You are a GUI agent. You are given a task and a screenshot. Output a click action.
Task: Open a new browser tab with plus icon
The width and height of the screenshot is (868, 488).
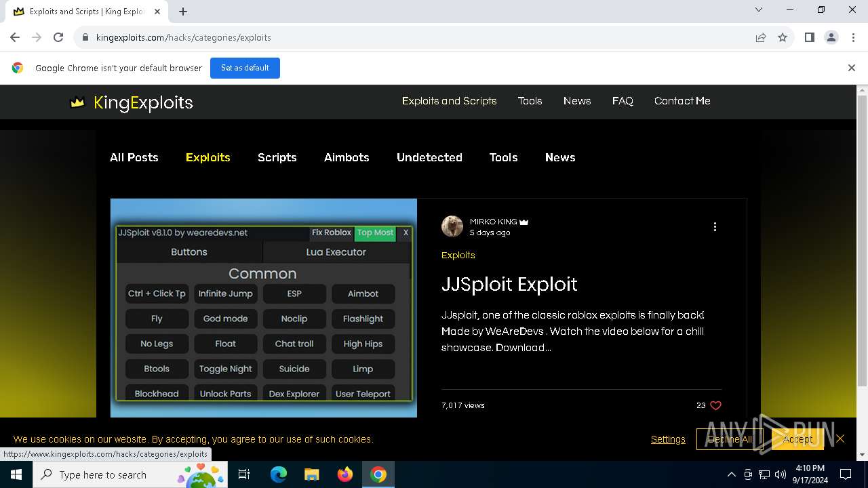pyautogui.click(x=183, y=12)
